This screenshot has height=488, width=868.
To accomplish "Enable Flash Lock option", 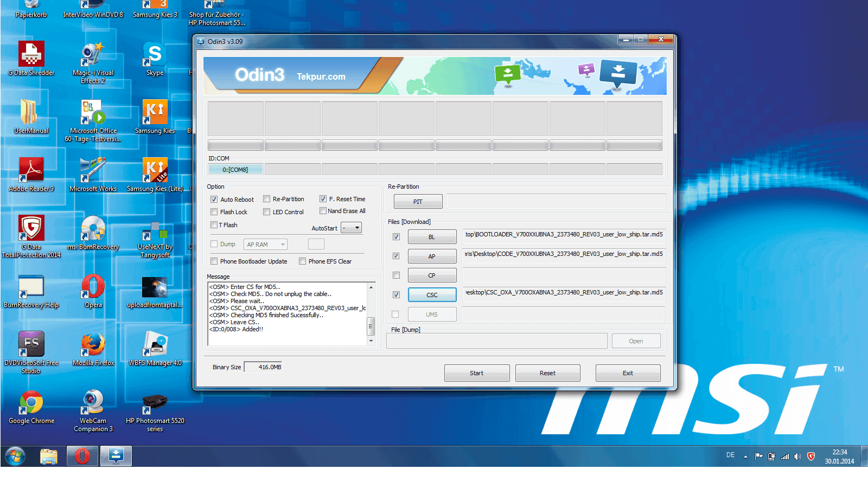I will tap(214, 212).
